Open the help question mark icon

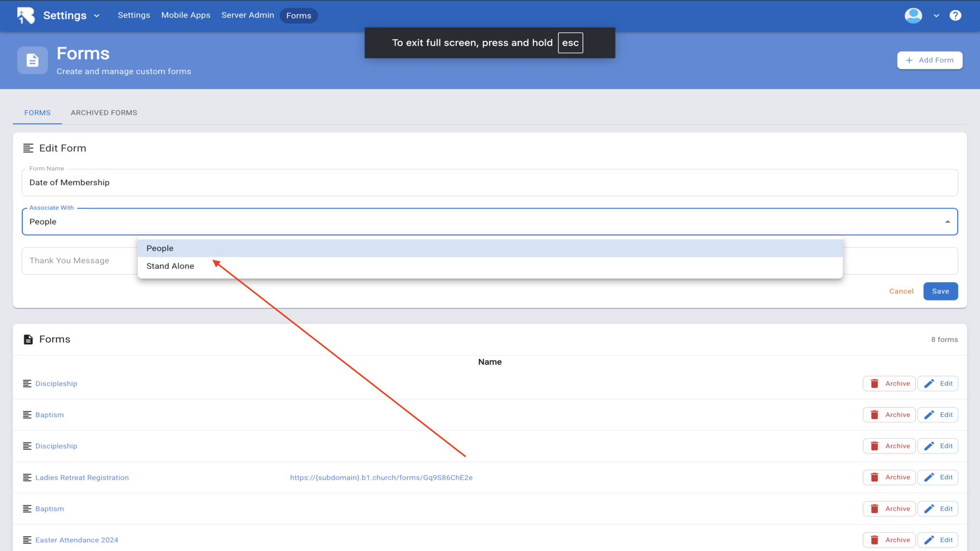pyautogui.click(x=955, y=15)
